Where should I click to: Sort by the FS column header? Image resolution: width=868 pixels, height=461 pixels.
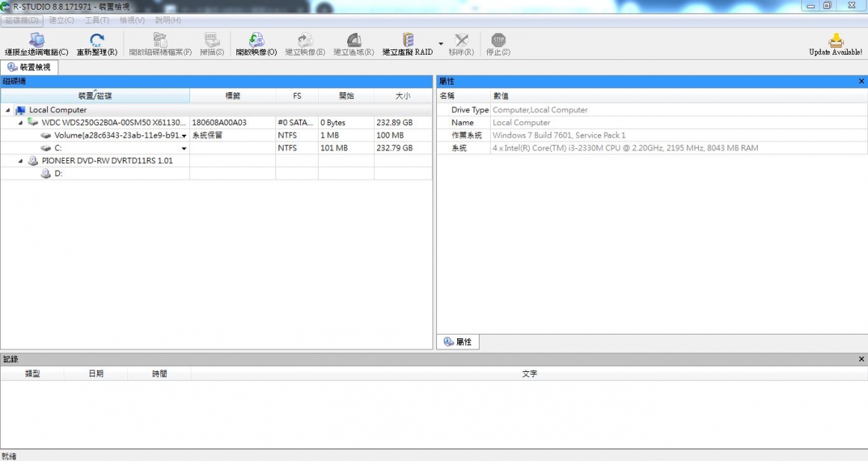297,96
